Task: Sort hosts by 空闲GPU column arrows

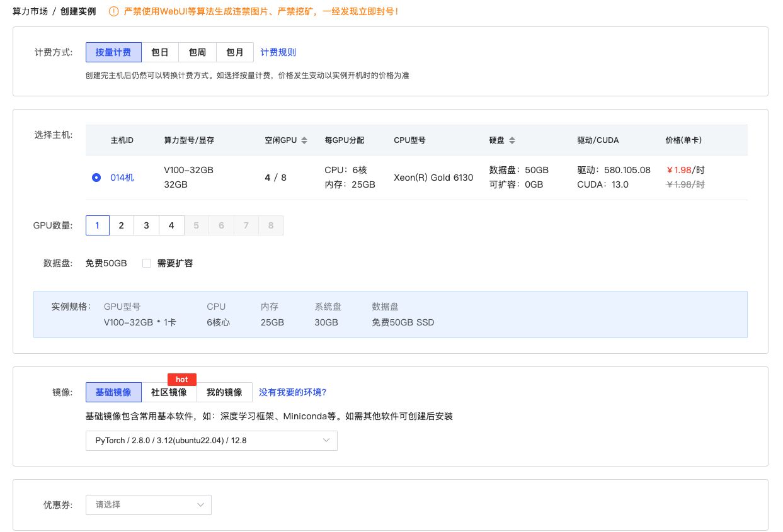Action: (304, 140)
